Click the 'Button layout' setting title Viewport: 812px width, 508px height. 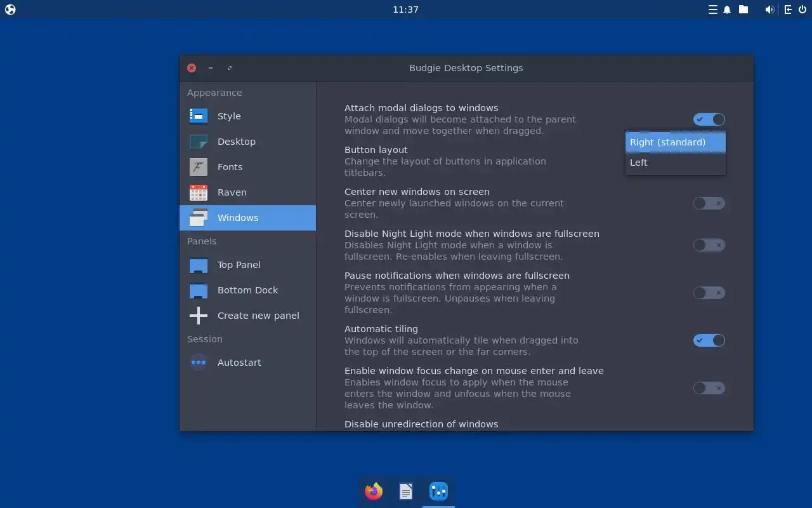(x=376, y=150)
